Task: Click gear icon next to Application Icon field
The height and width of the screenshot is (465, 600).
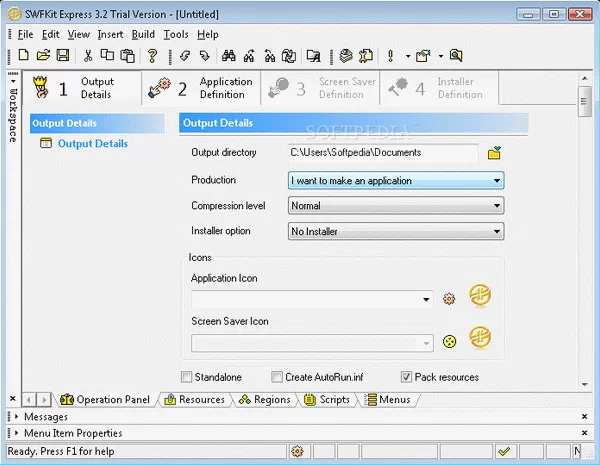Action: click(x=449, y=299)
